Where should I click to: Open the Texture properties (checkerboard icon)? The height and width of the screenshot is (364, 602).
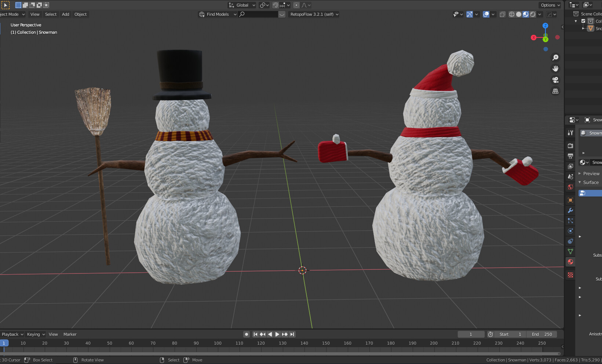click(570, 275)
